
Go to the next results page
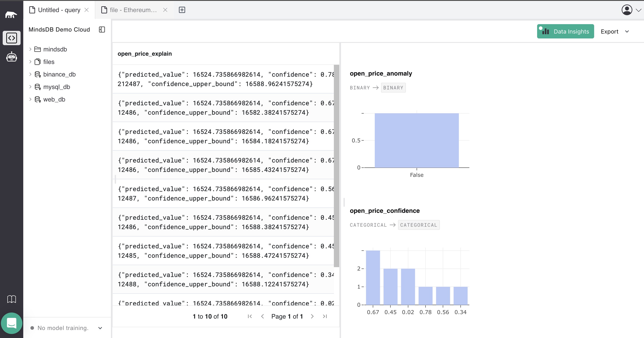(x=312, y=316)
